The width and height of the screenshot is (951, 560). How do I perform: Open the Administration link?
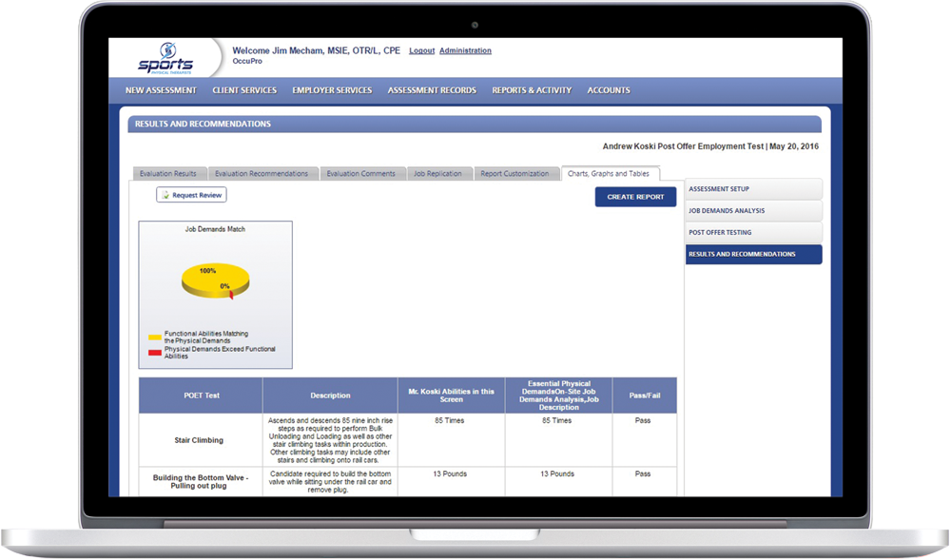pos(465,51)
